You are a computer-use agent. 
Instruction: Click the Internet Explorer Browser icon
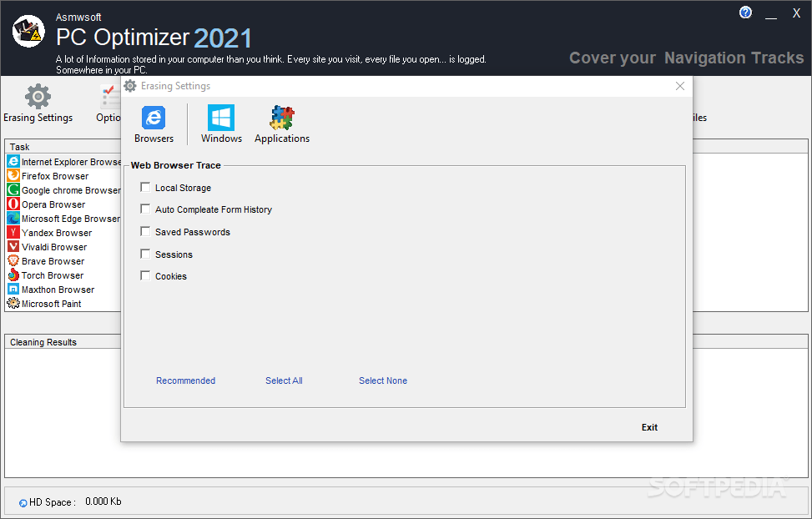(13, 162)
